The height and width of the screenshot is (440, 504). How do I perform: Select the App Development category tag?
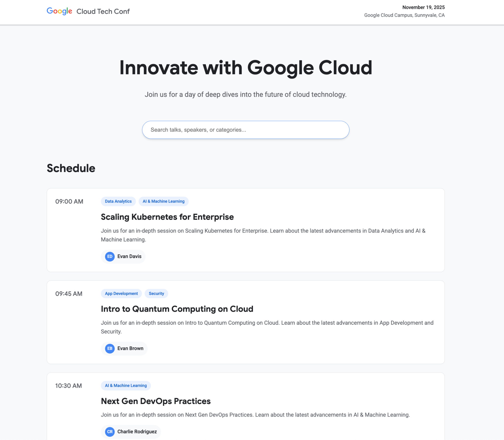121,293
